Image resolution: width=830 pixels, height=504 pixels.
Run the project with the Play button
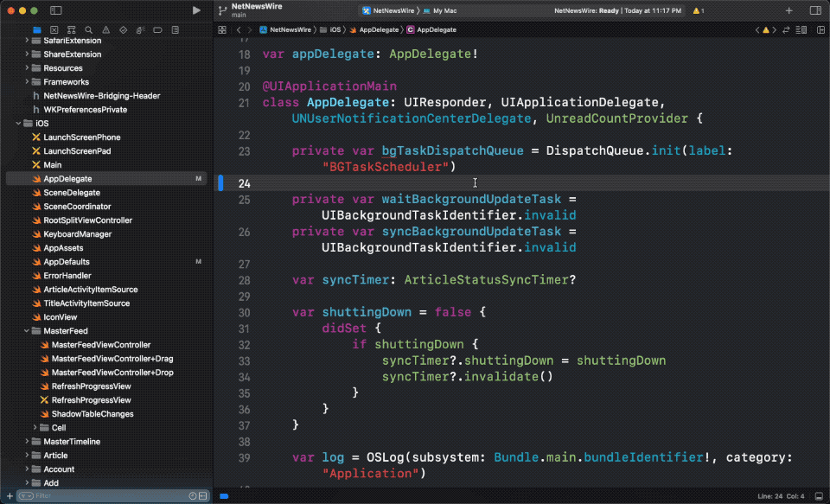click(x=196, y=10)
